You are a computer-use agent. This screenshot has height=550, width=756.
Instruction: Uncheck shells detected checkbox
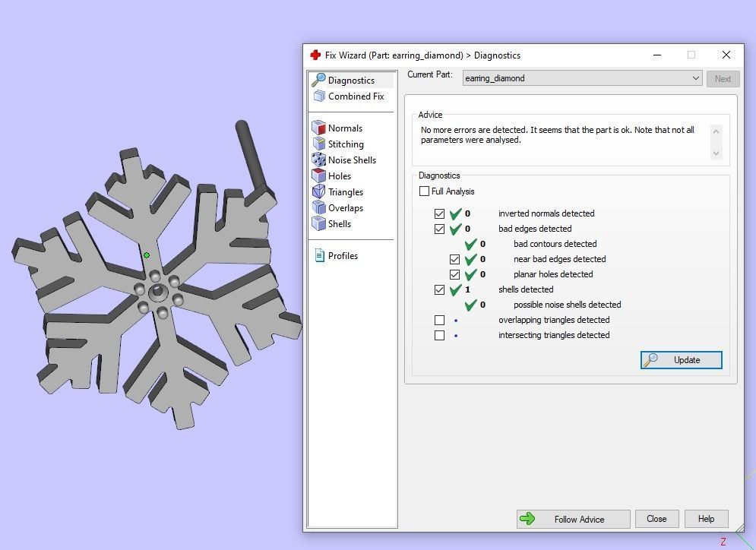(439, 289)
